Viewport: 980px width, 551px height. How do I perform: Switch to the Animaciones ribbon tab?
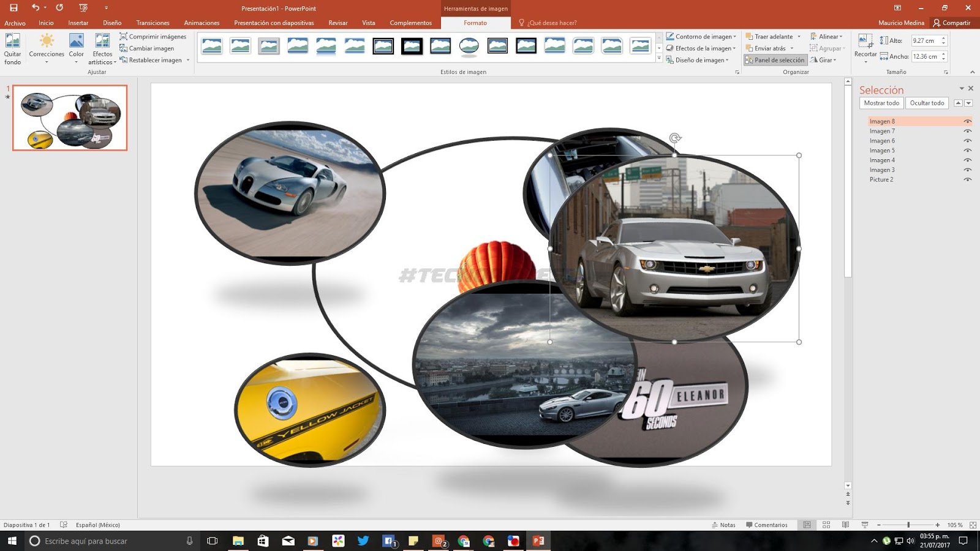[x=202, y=23]
